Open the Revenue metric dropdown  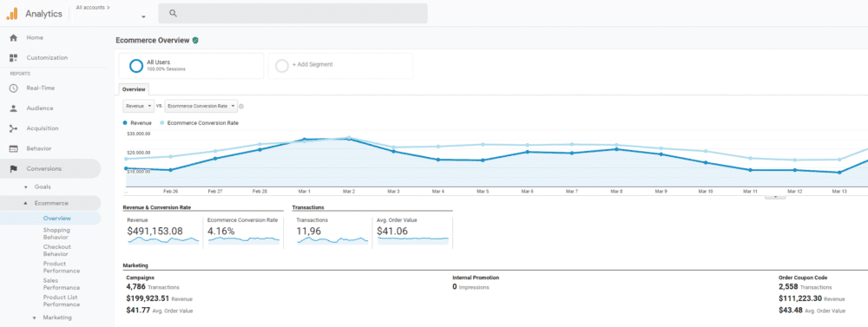click(x=138, y=106)
